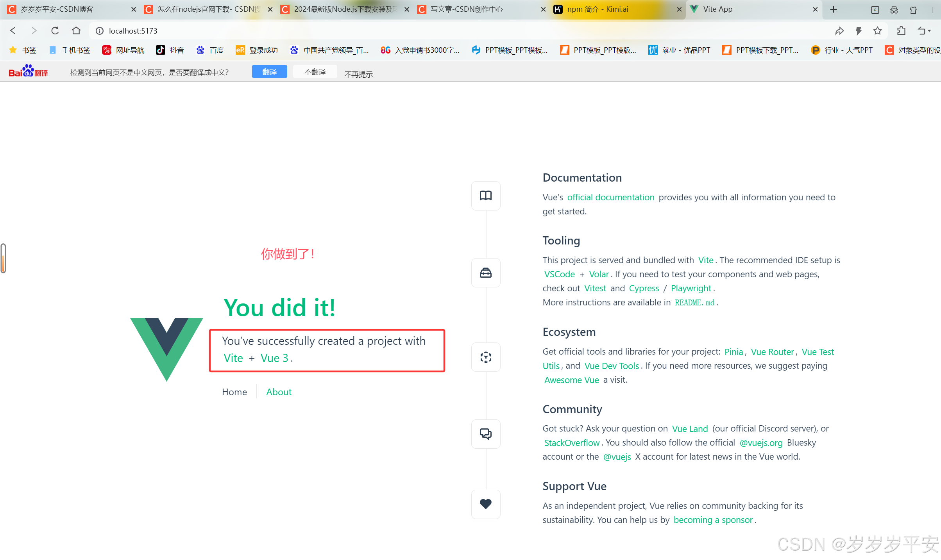Click the Community chat bubbles icon
Viewport: 941px width, 560px height.
click(485, 434)
